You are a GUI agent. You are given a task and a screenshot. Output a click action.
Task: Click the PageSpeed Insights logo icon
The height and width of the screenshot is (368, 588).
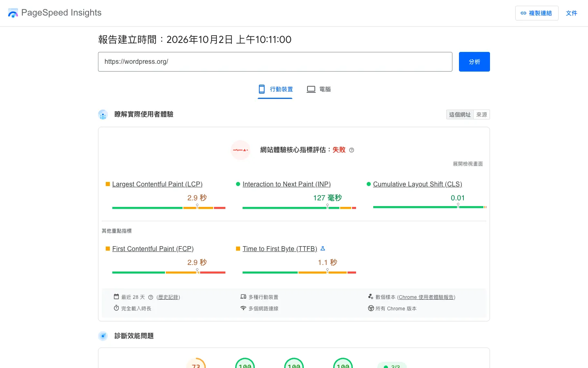pyautogui.click(x=13, y=13)
